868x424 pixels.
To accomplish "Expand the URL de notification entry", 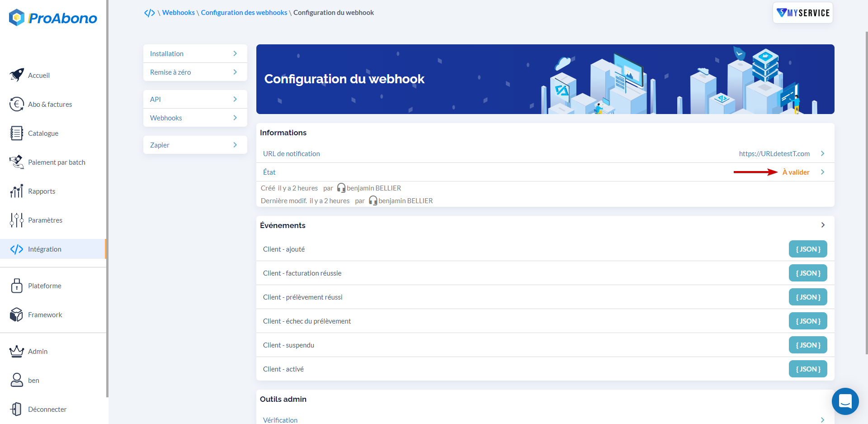I will click(x=822, y=153).
